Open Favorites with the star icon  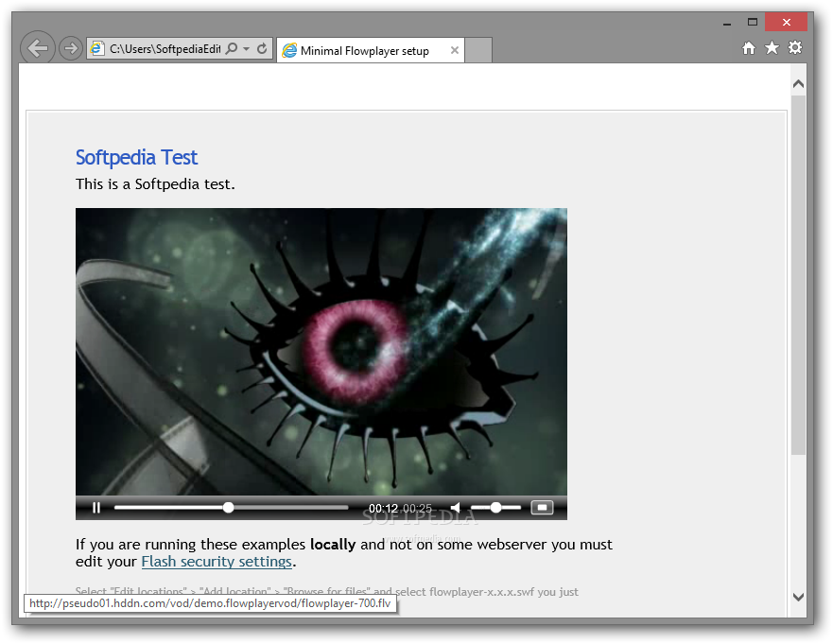click(x=772, y=48)
